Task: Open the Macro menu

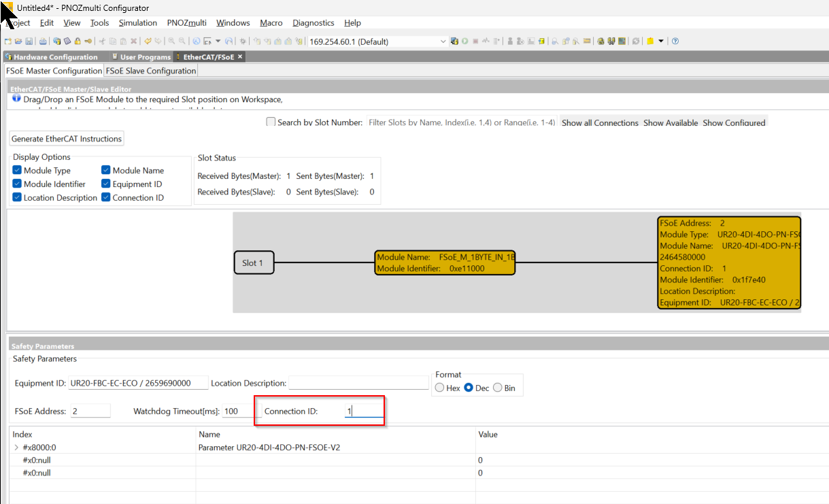Action: pos(271,23)
